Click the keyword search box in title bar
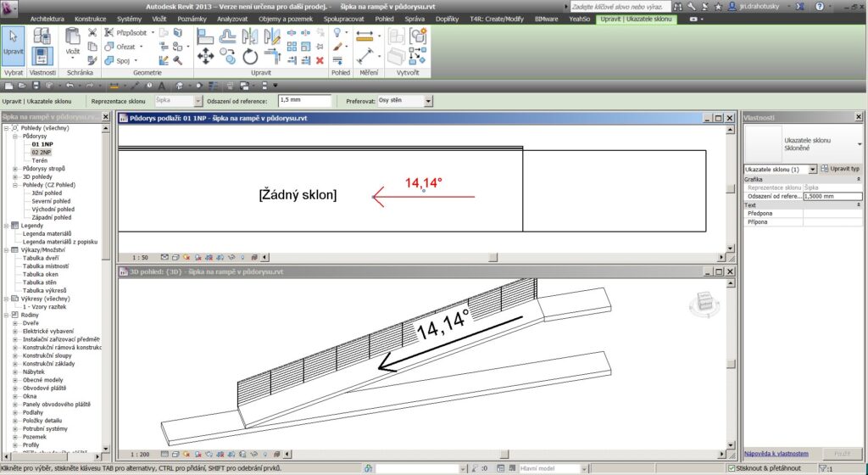This screenshot has width=868, height=475. pos(620,7)
